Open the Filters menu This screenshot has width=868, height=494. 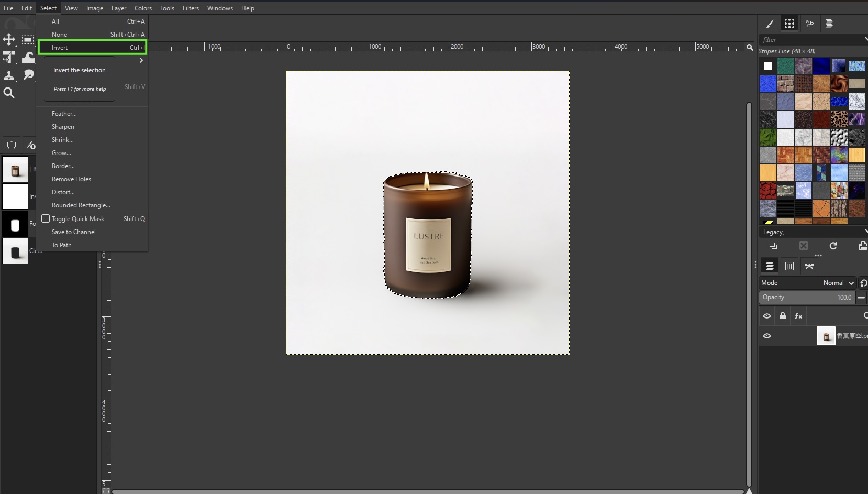click(191, 8)
